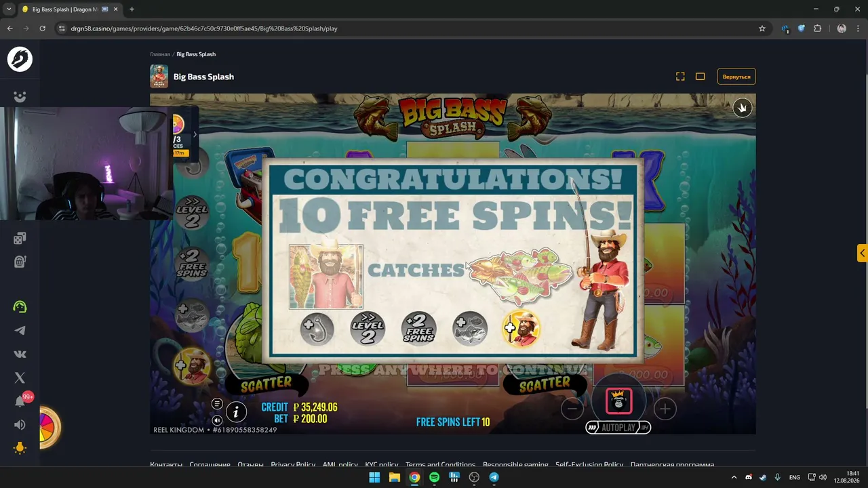Click the gorilla spin button
Viewport: 868px width, 488px height.
coord(618,401)
